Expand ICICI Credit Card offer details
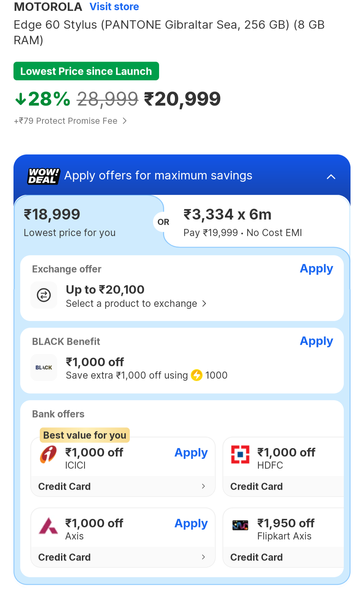Screen dimensions: 364x595 [203, 486]
